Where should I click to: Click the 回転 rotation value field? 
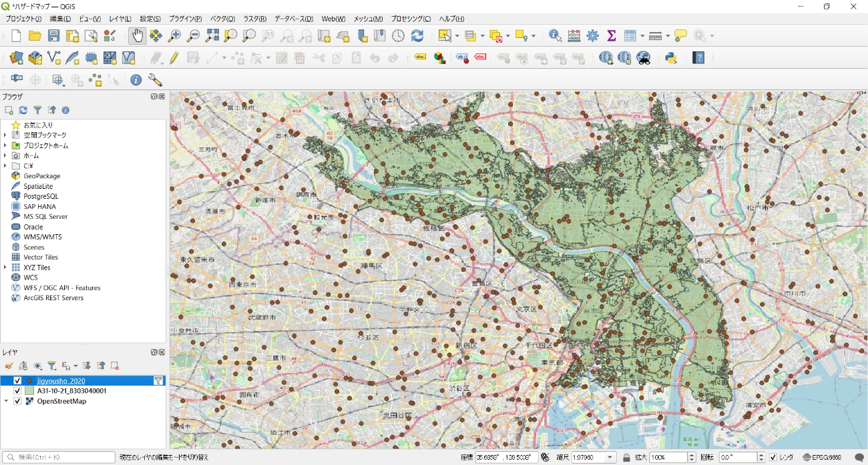pos(737,458)
